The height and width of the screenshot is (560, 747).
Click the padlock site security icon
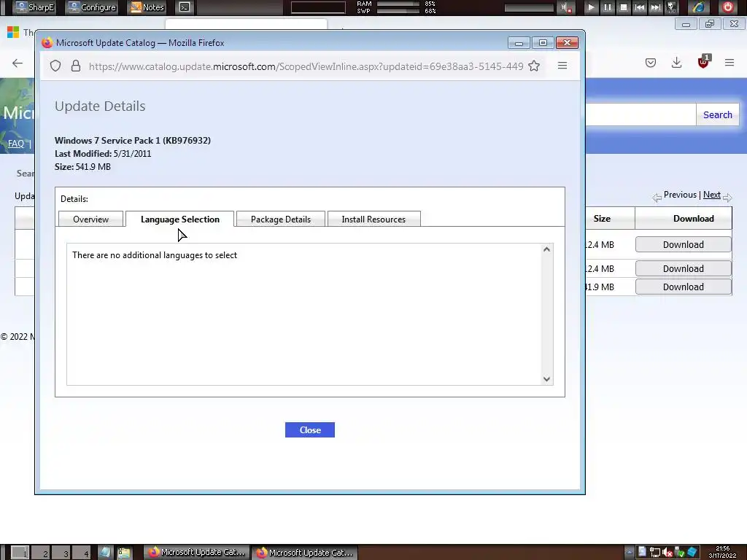point(75,66)
